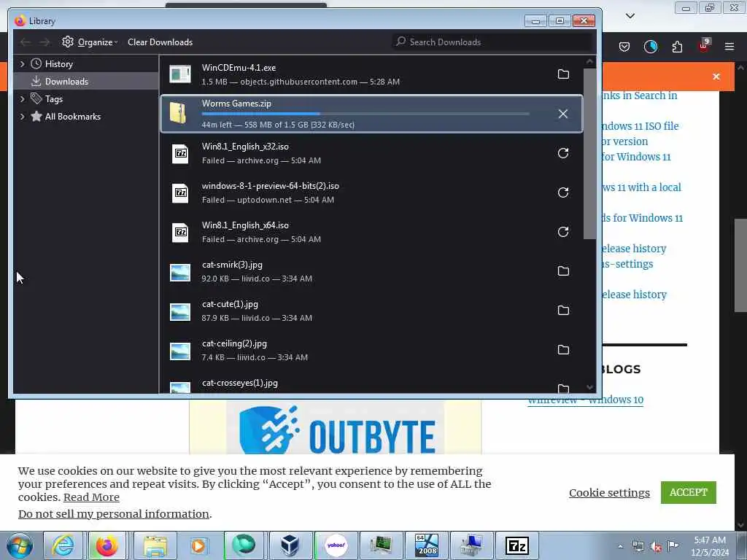
Task: Open Windows Explorer from taskbar
Action: click(x=155, y=545)
